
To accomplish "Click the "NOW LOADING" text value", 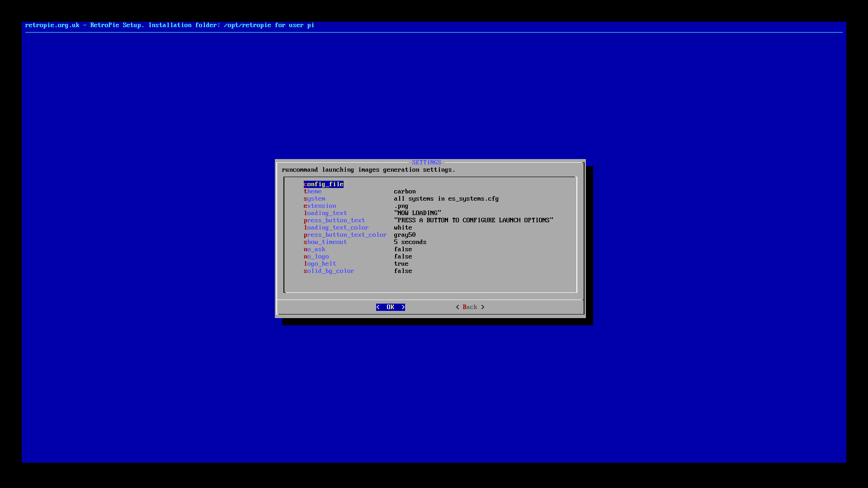I will pos(417,213).
